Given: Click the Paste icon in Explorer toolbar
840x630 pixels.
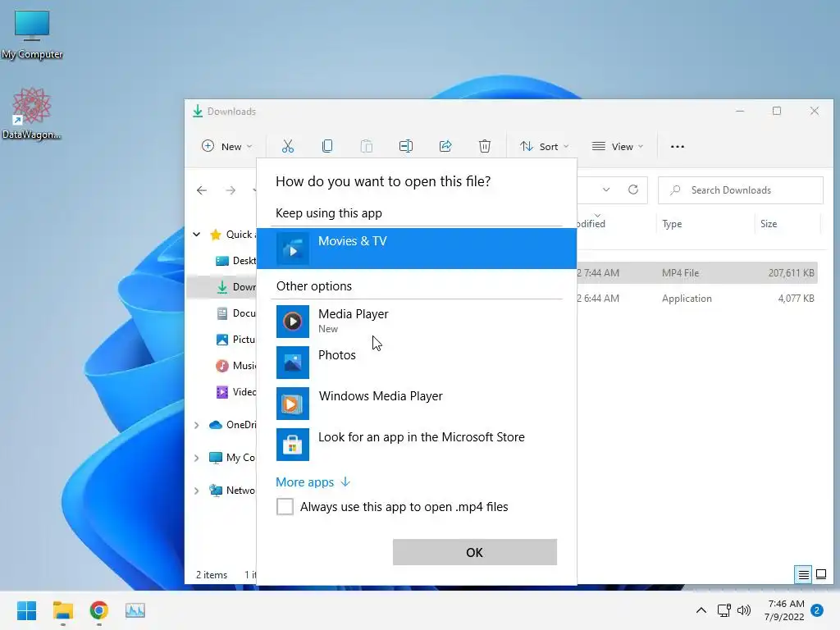Looking at the screenshot, I should 367,146.
